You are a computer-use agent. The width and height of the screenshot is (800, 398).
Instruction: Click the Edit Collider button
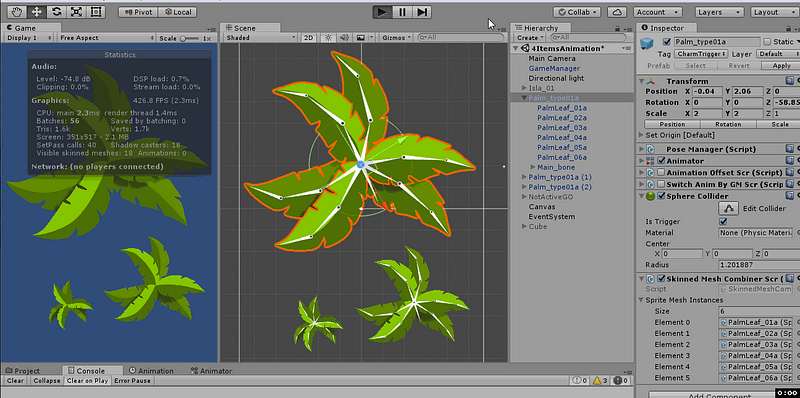729,208
